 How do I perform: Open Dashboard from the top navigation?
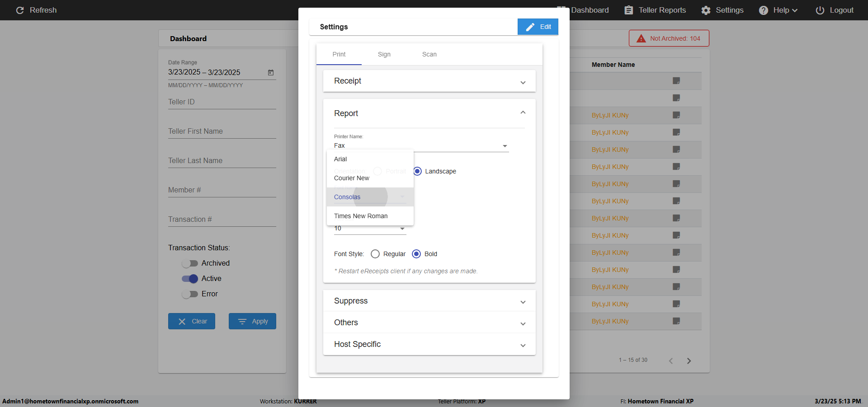pyautogui.click(x=583, y=10)
